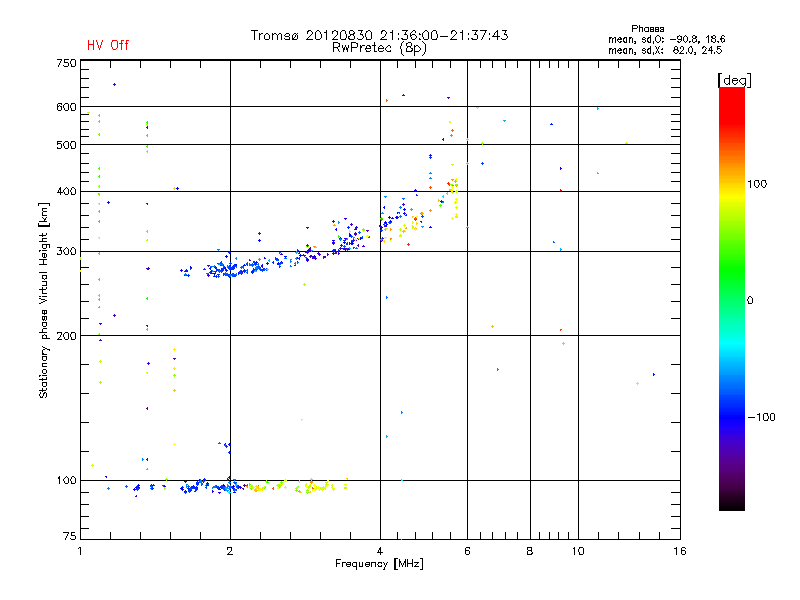Click the 300 tick label on the height axis
Image resolution: width=800 pixels, height=600 pixels.
point(66,251)
